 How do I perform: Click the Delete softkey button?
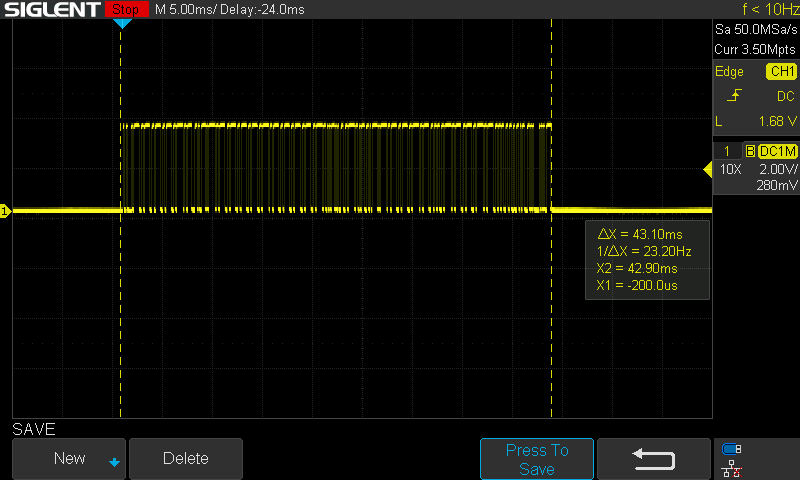(186, 459)
